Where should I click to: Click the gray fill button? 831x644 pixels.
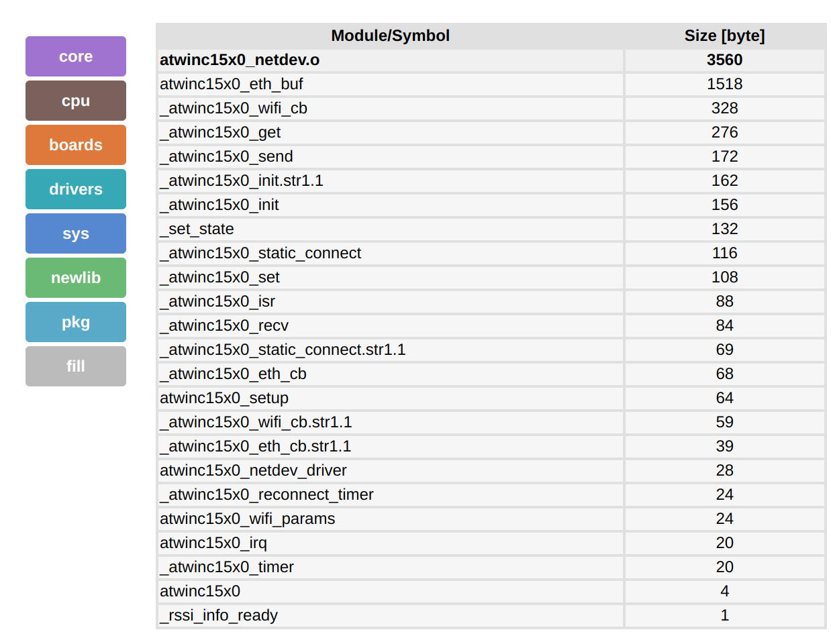point(76,366)
